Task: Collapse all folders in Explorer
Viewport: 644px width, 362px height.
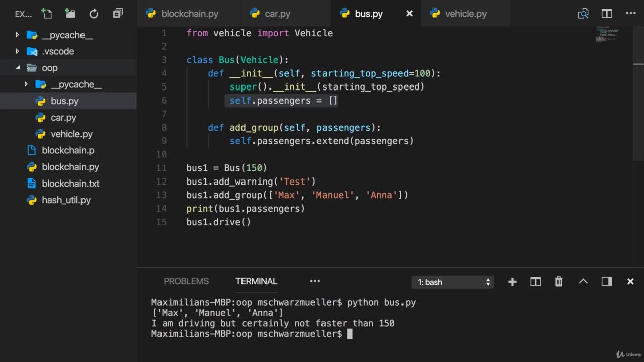Action: (118, 14)
